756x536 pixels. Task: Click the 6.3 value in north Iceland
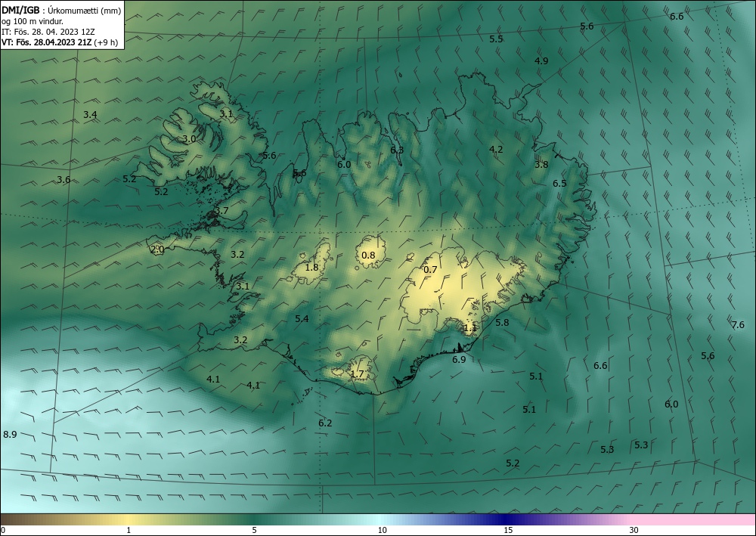tap(397, 150)
